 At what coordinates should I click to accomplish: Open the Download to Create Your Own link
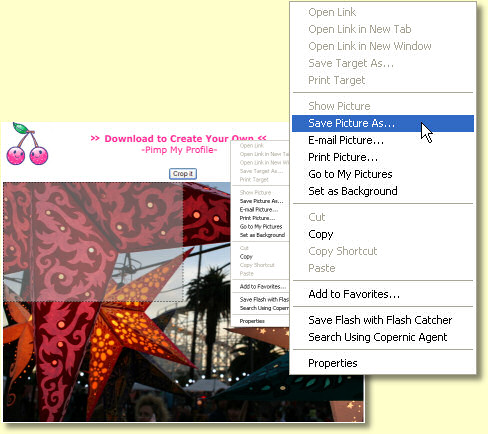coord(179,138)
